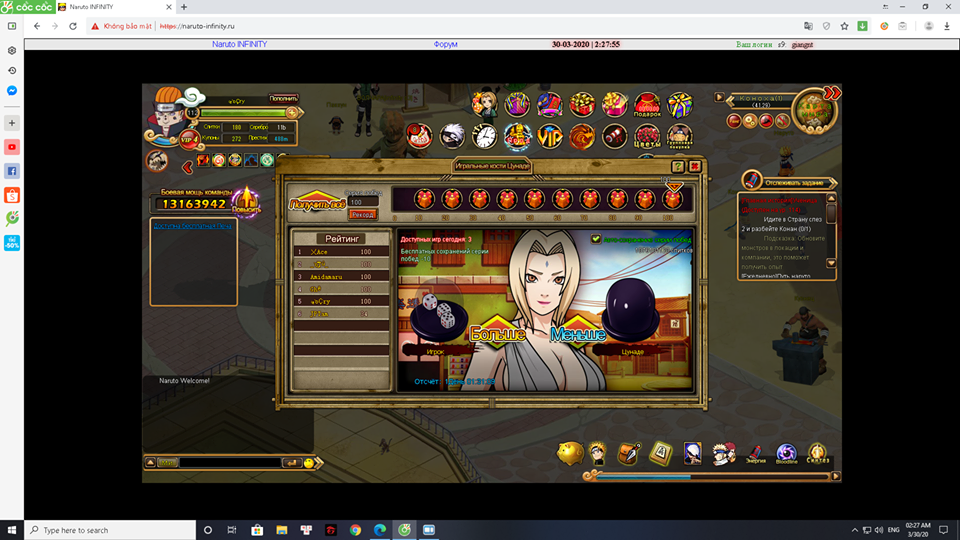Viewport: 960px width, 540px height.
Task: Open the Доступна бесплатная Печа link
Action: coord(192,226)
